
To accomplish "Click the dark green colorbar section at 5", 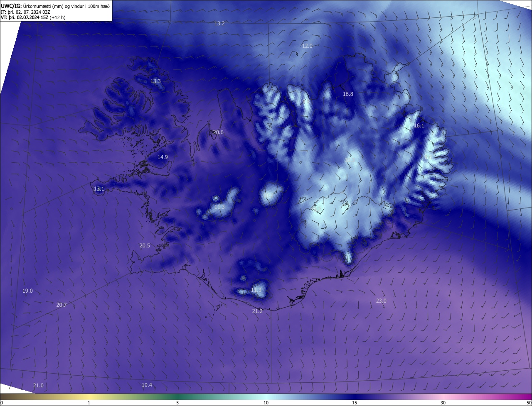I will (177, 396).
